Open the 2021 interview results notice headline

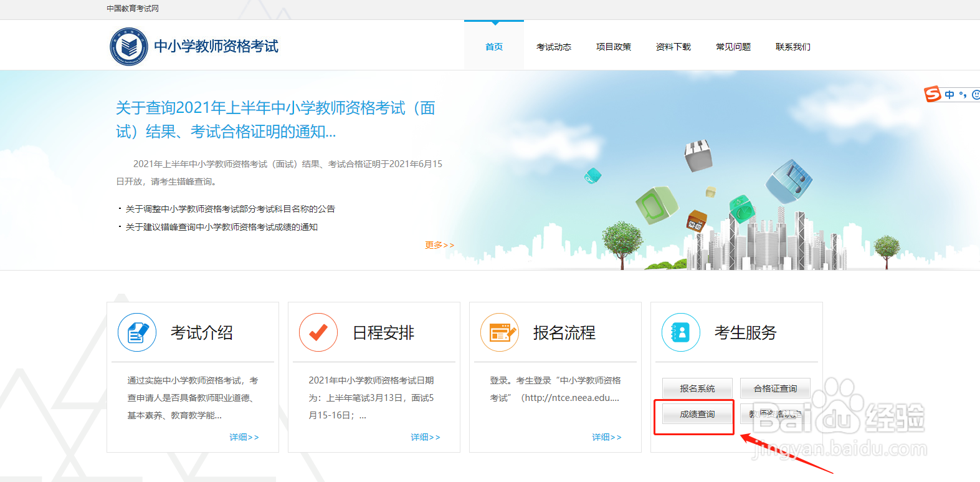point(275,120)
